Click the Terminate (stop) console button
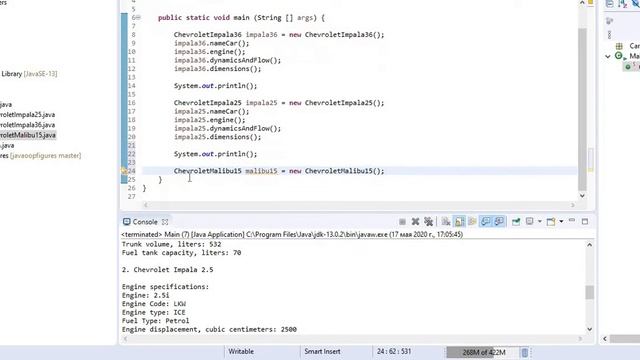The height and width of the screenshot is (360, 640). point(402,222)
